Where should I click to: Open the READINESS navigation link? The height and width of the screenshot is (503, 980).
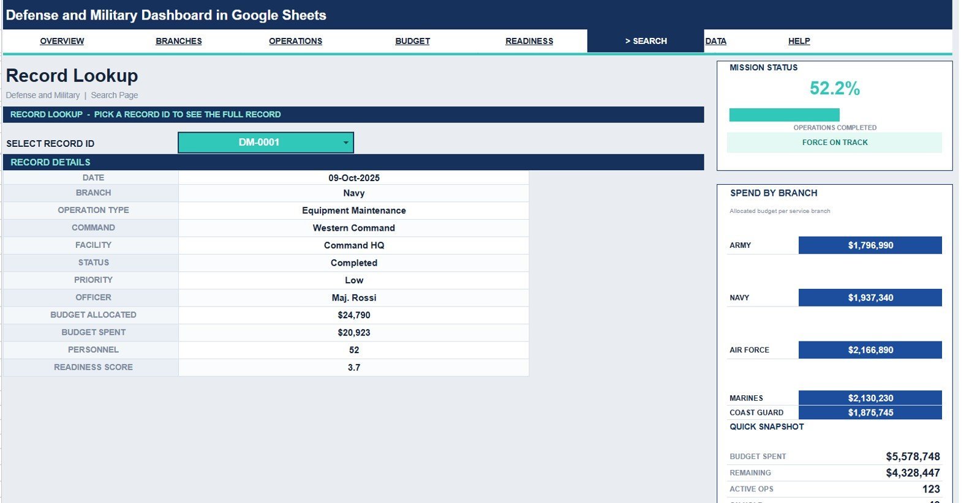click(x=529, y=41)
